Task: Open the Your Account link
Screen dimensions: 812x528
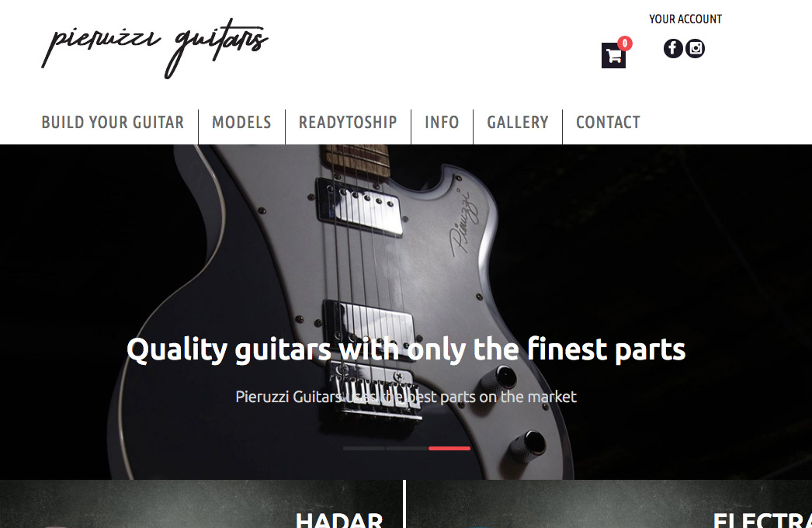Action: pyautogui.click(x=685, y=19)
